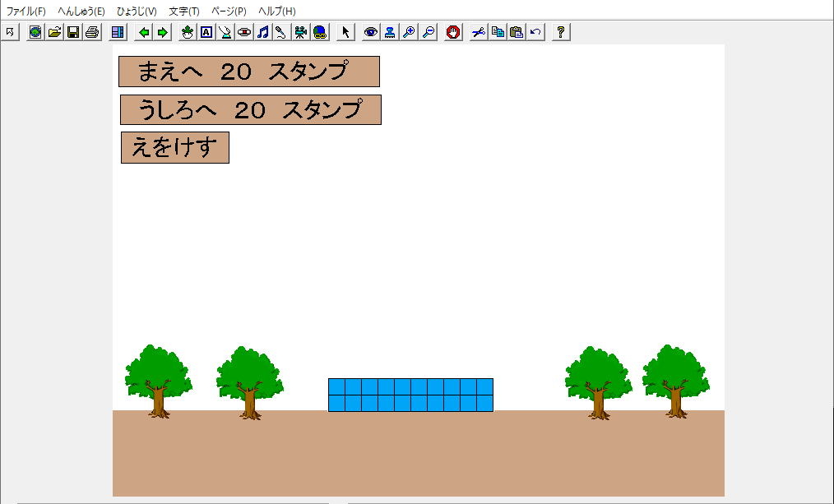Select the eye viewer tool
The image size is (834, 504).
pyautogui.click(x=371, y=32)
